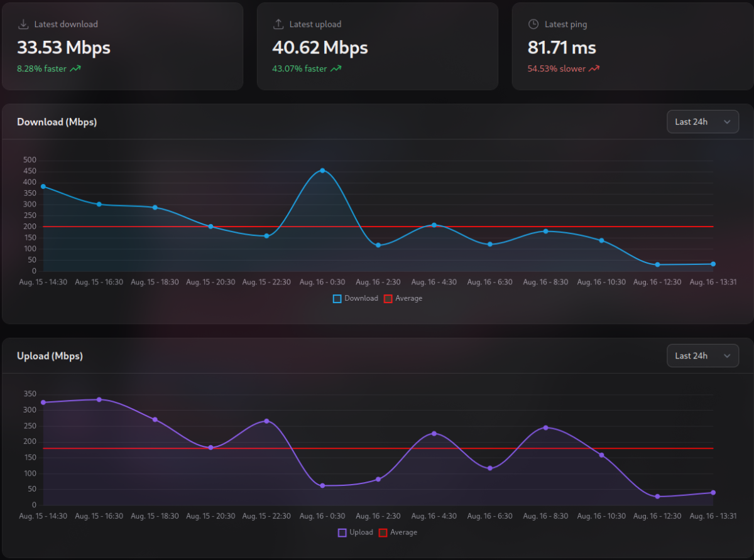Image resolution: width=754 pixels, height=560 pixels.
Task: Click the 33.53 Mbps latest download value
Action: coord(63,48)
